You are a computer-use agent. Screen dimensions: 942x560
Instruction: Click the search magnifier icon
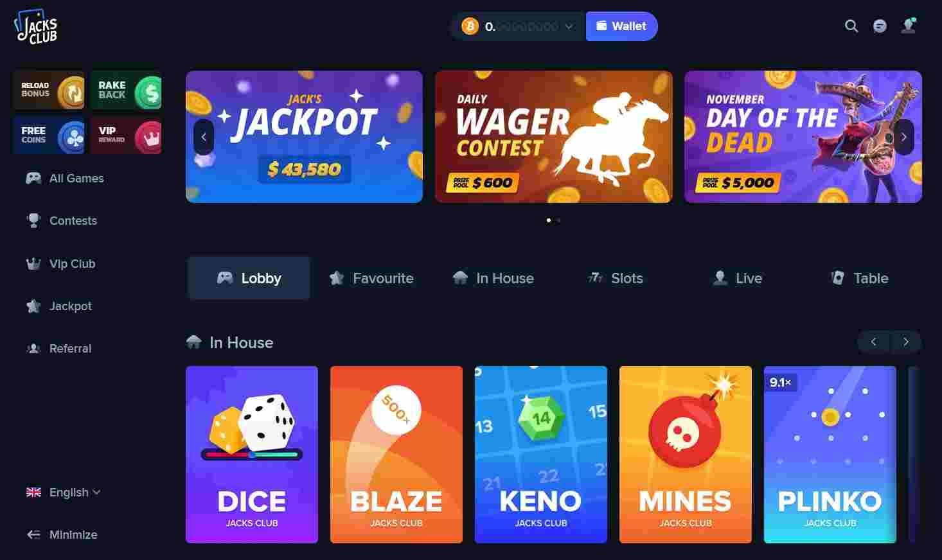pyautogui.click(x=851, y=26)
